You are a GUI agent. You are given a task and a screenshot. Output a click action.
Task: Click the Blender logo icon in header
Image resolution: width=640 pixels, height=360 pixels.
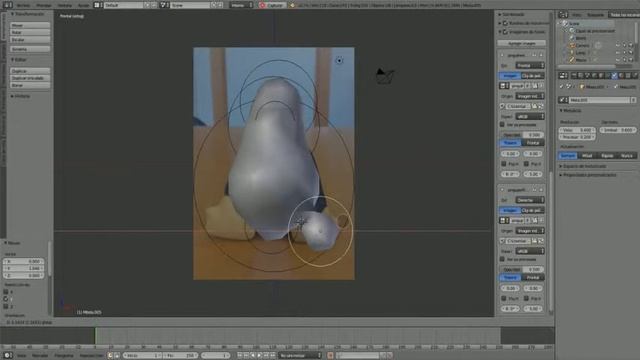coord(292,5)
